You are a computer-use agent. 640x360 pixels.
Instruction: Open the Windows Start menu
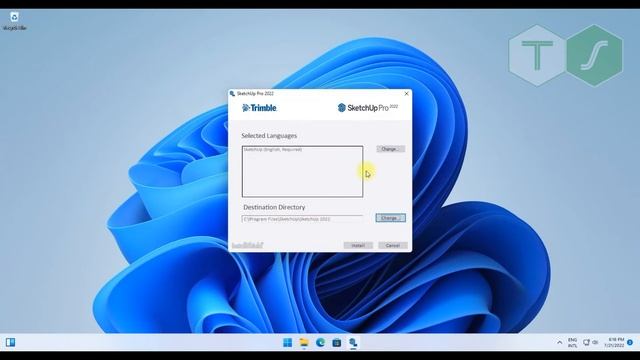(x=288, y=342)
